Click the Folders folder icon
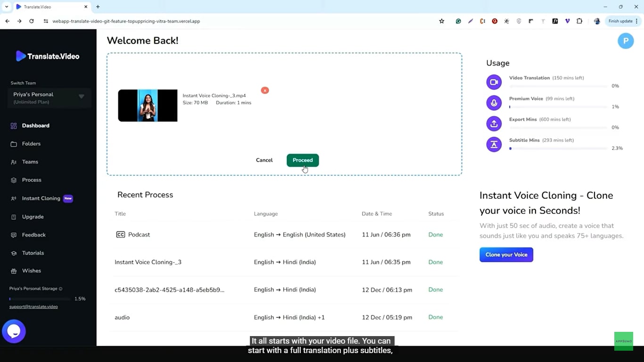The image size is (644, 362). coord(14,144)
